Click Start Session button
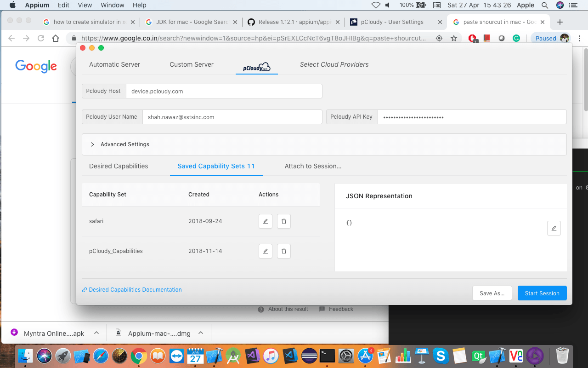 point(542,293)
